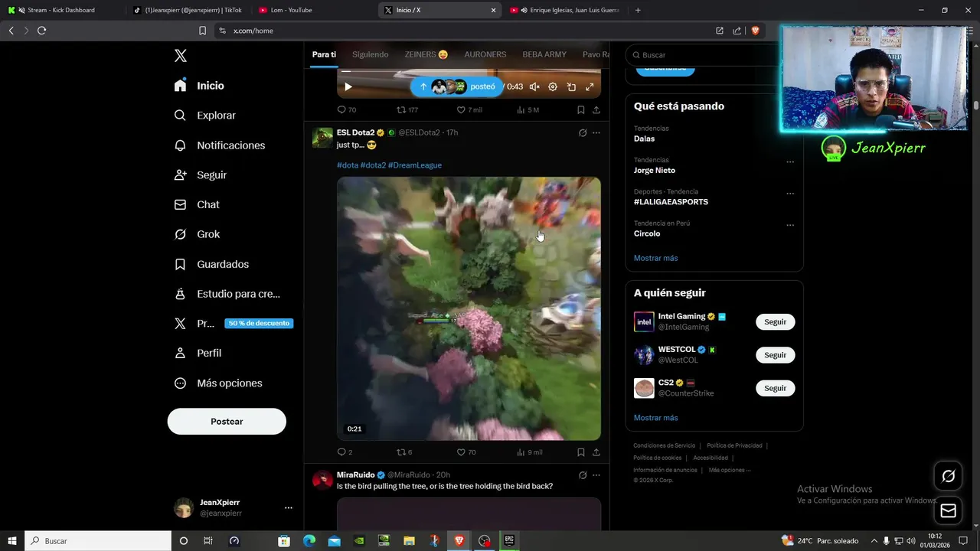Follow CS2 account
980x551 pixels.
775,388
